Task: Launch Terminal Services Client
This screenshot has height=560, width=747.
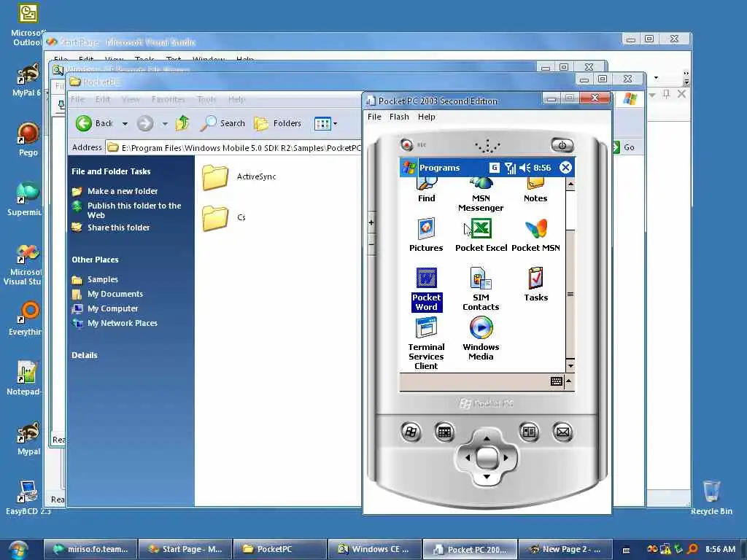Action: click(x=426, y=343)
